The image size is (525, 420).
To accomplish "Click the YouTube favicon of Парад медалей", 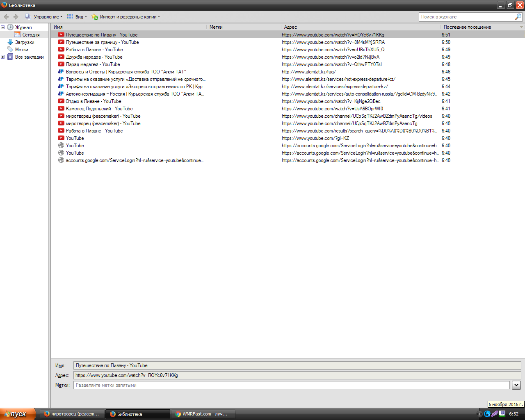I will click(x=61, y=64).
